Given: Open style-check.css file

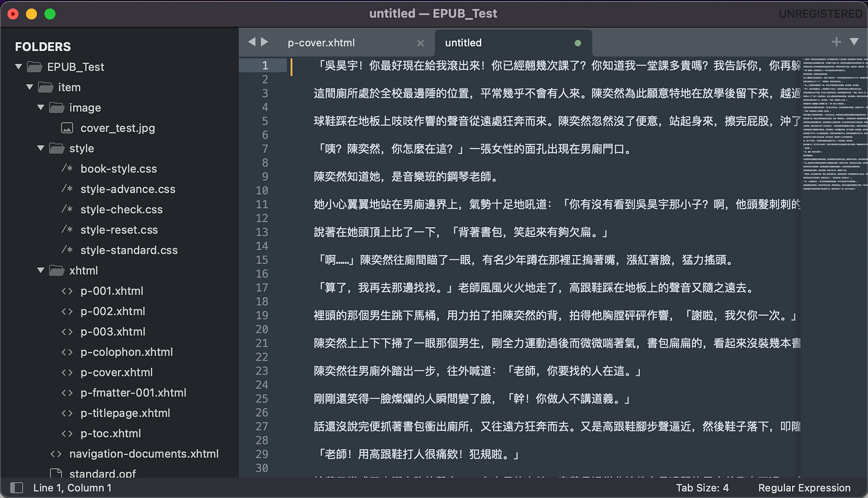Looking at the screenshot, I should (x=122, y=209).
